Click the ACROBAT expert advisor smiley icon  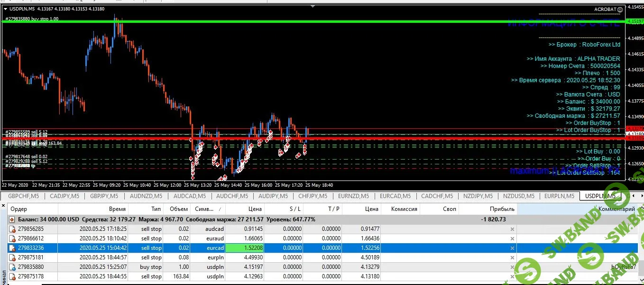tap(620, 9)
